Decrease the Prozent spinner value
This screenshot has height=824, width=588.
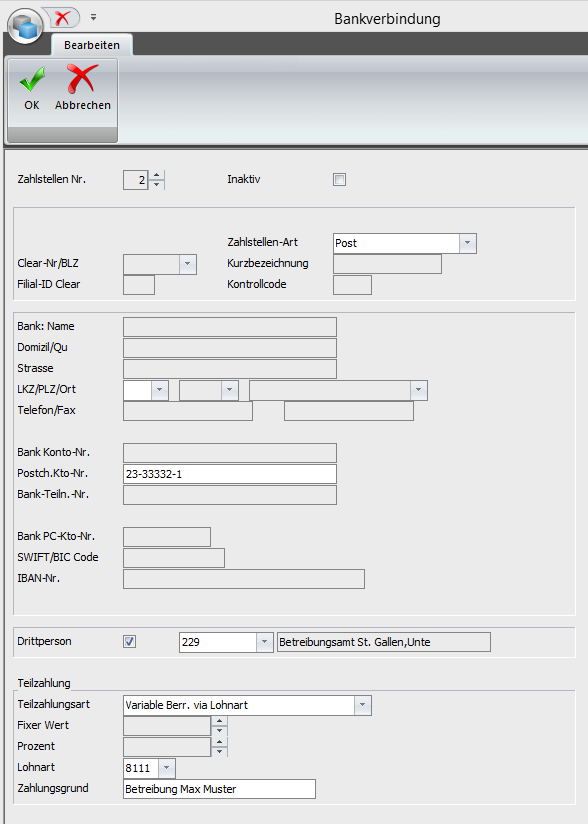pyautogui.click(x=220, y=751)
